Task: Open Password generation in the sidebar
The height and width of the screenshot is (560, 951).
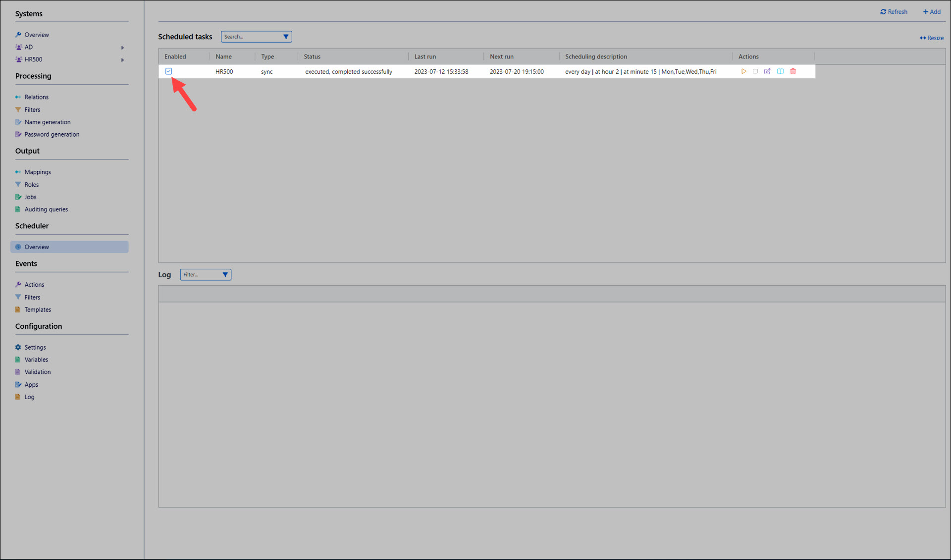Action: (x=52, y=134)
